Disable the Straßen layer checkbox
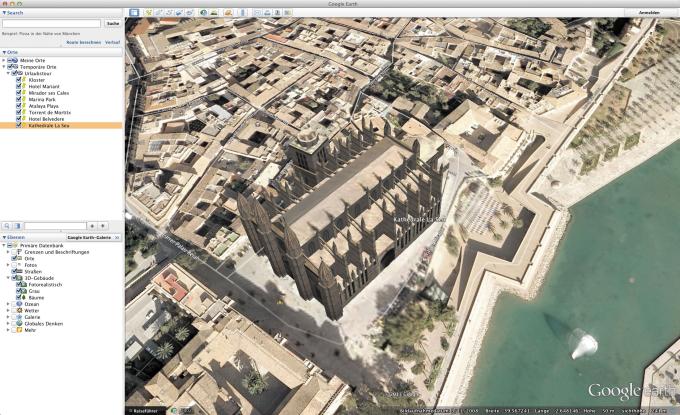 [x=14, y=271]
